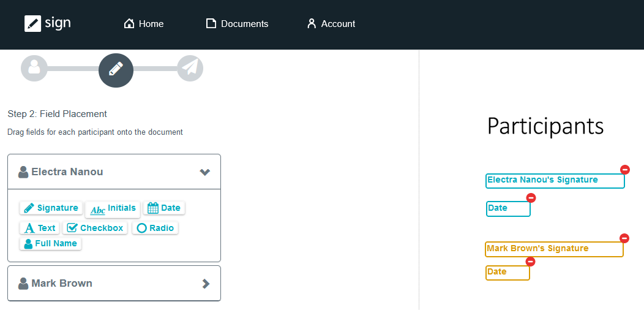Choose the Date field button
The width and height of the screenshot is (644, 310).
point(164,208)
